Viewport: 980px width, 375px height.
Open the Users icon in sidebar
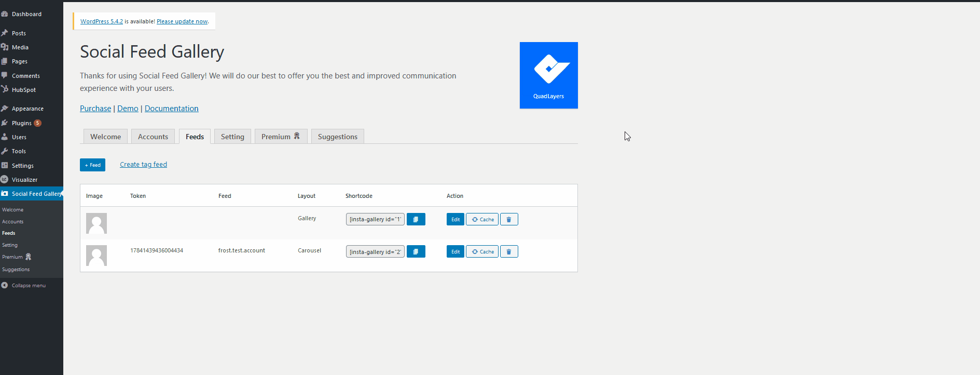click(5, 137)
